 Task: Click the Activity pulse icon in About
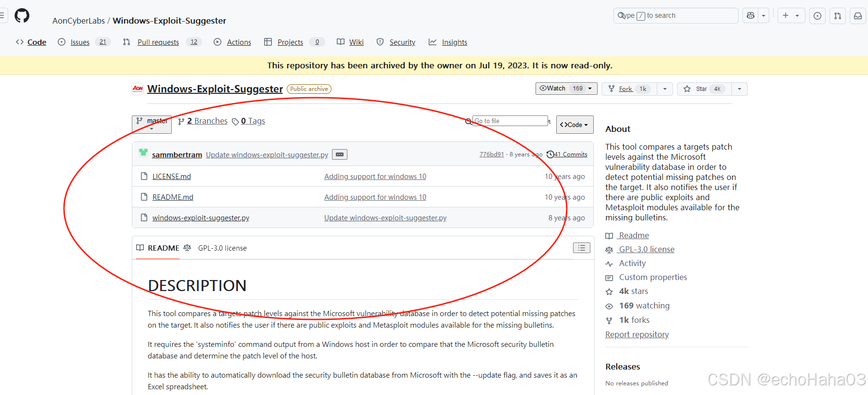point(609,264)
